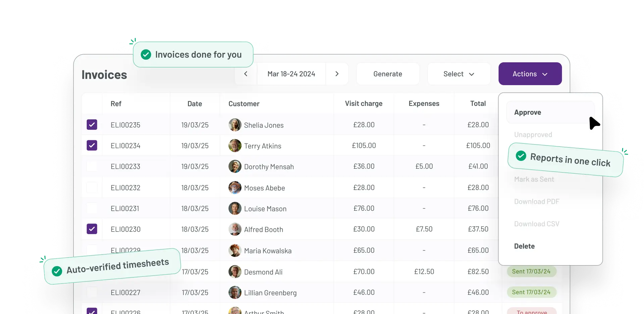
Task: Click Dorothy Mensah's avatar photo
Action: [235, 167]
